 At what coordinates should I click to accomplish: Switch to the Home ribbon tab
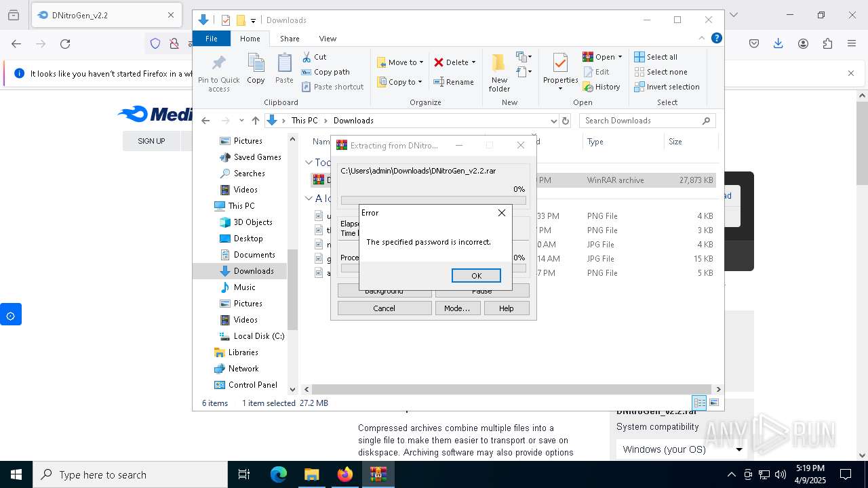pos(250,39)
